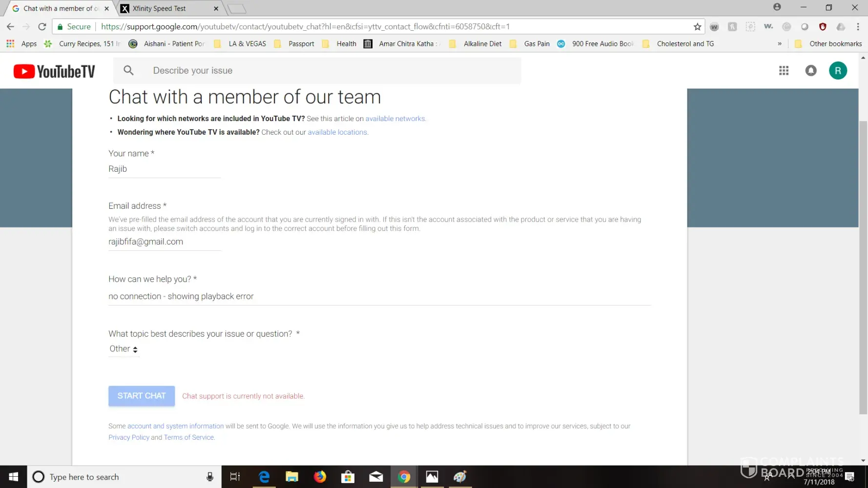Click the YouTube TV logo
Viewport: 868px width, 488px height.
coord(54,71)
